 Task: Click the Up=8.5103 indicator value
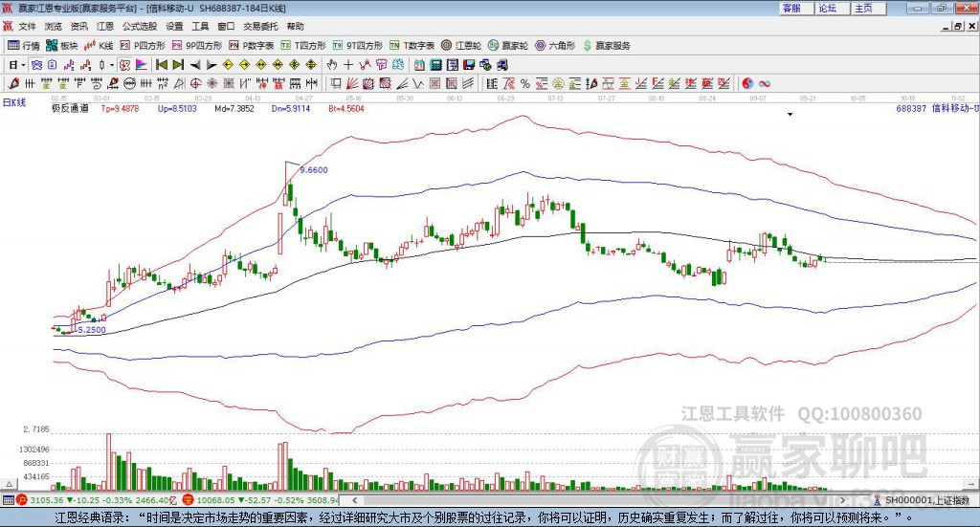pyautogui.click(x=177, y=108)
